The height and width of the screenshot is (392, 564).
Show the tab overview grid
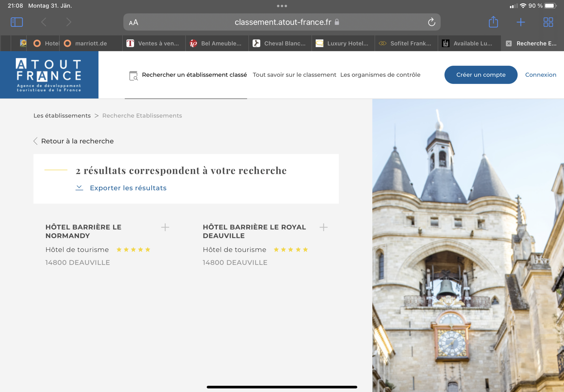[548, 22]
